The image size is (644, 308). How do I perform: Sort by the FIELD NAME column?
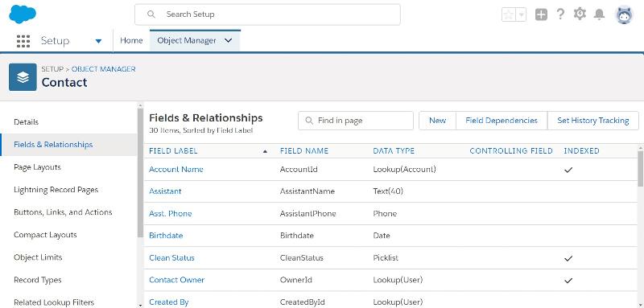click(x=304, y=151)
